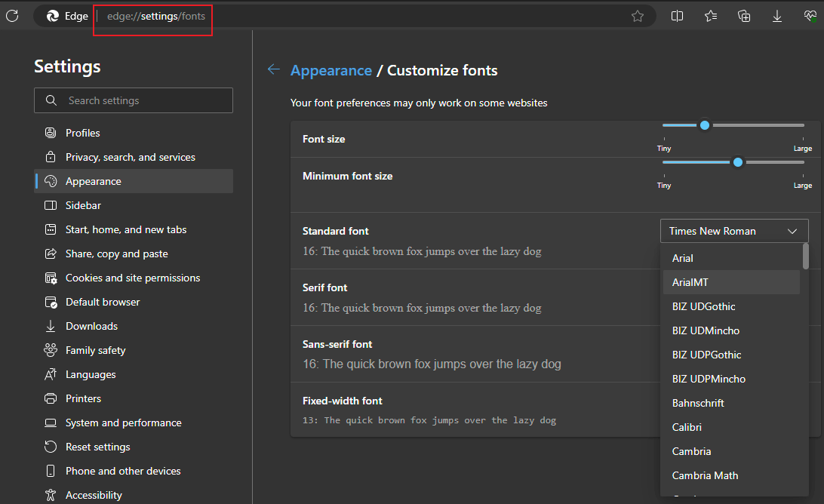
Task: Open the Standard font dropdown
Action: click(734, 231)
